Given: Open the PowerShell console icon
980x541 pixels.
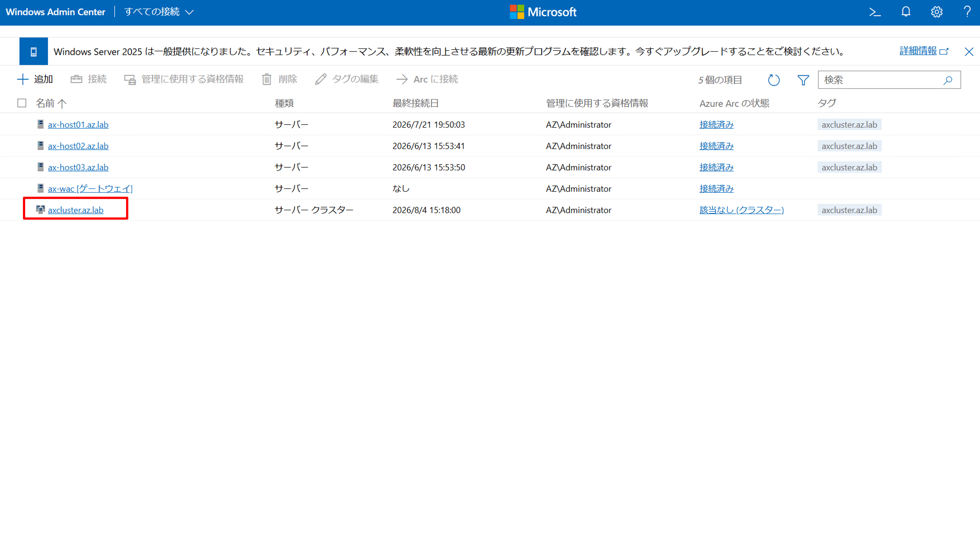Looking at the screenshot, I should (875, 12).
